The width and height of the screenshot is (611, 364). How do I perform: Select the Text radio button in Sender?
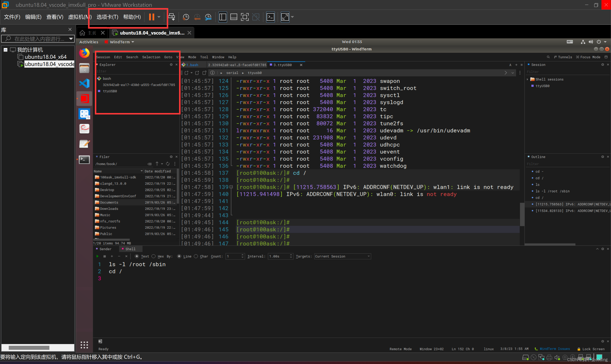coord(137,256)
